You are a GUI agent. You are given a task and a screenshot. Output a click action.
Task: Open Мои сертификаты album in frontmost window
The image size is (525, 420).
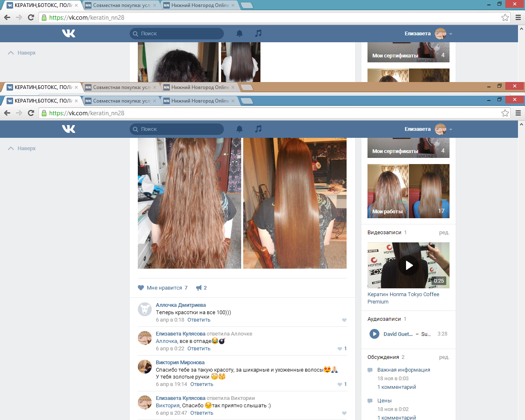409,148
